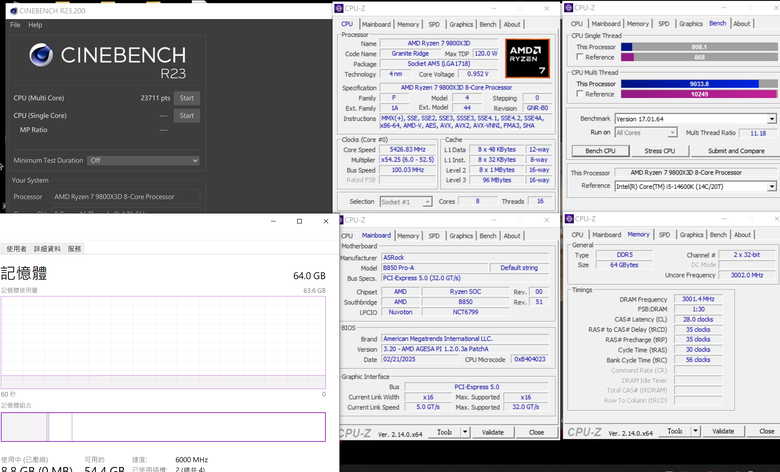Open Memory tab in CPU-Z Mainboard window
The width and height of the screenshot is (780, 472).
click(x=408, y=236)
